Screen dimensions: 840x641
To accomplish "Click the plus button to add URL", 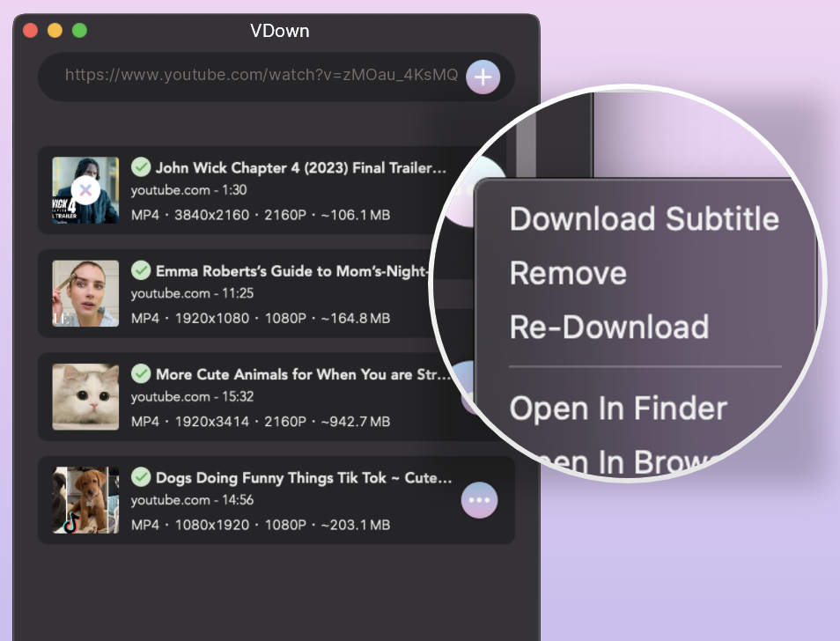I will pos(483,77).
